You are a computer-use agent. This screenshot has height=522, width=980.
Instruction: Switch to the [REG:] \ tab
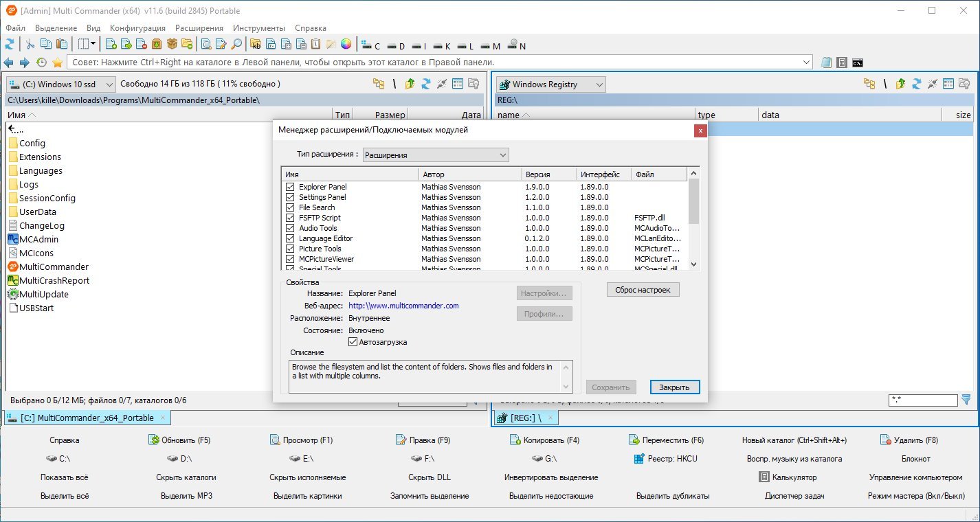click(526, 418)
